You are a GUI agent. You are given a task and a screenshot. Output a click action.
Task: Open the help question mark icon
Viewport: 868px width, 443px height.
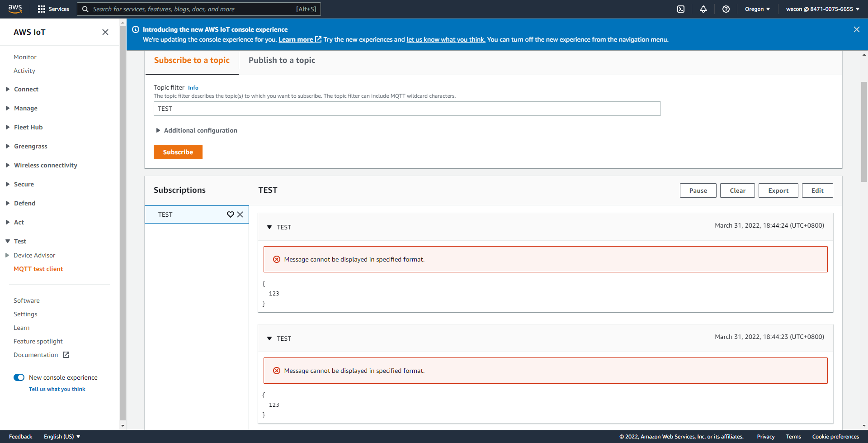(726, 9)
